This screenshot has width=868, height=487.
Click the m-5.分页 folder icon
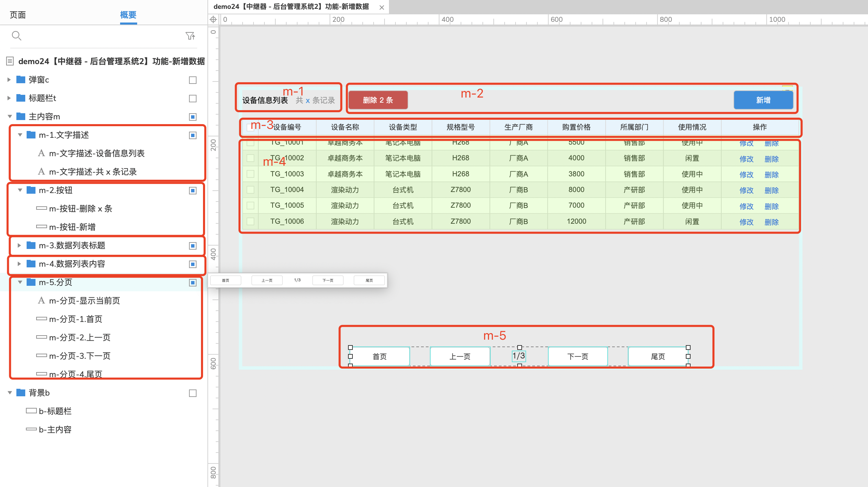point(31,282)
